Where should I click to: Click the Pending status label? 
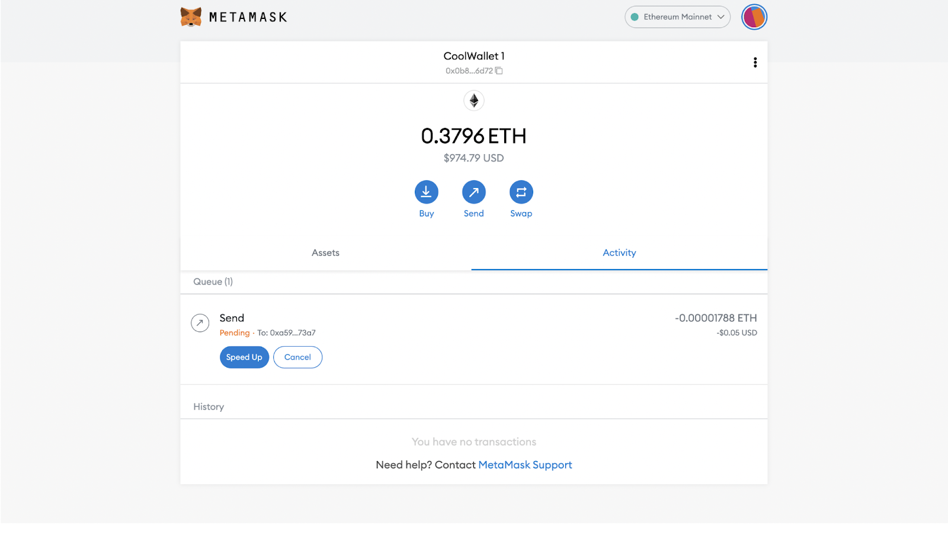click(x=235, y=333)
